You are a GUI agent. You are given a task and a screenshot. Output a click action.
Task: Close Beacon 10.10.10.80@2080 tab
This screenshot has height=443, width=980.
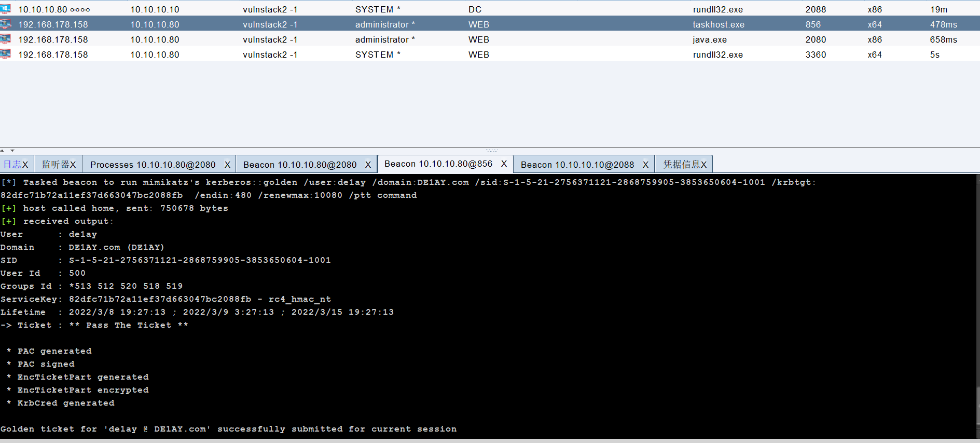368,165
